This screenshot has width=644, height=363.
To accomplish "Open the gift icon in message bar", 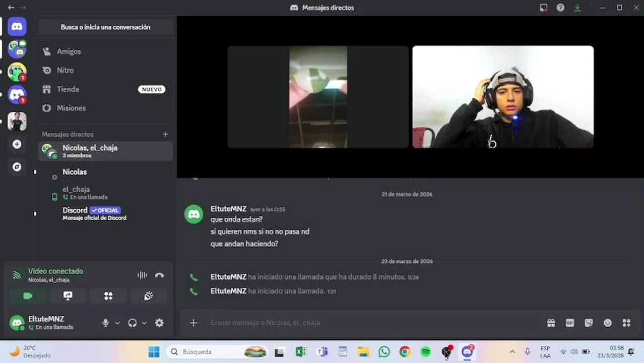I will 551,323.
